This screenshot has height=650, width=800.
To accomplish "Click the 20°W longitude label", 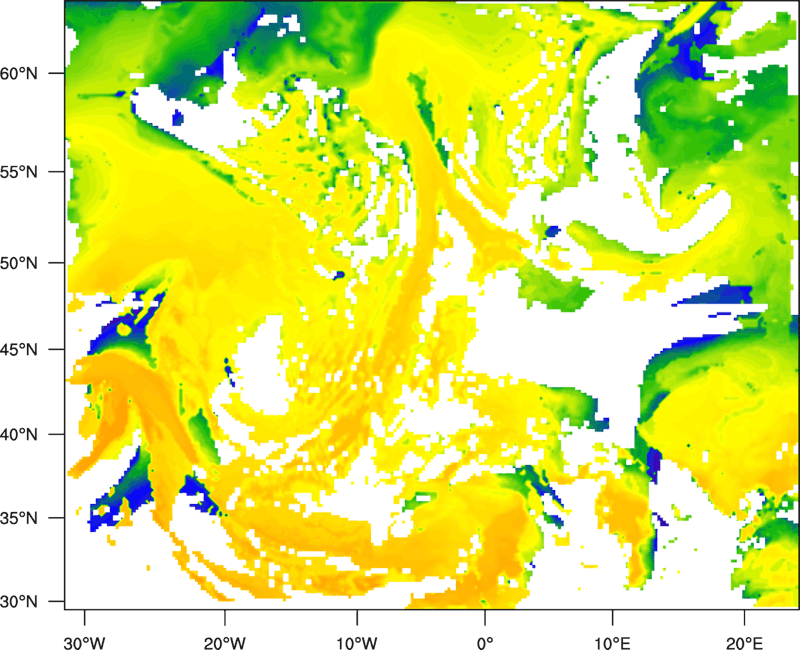I will [225, 642].
